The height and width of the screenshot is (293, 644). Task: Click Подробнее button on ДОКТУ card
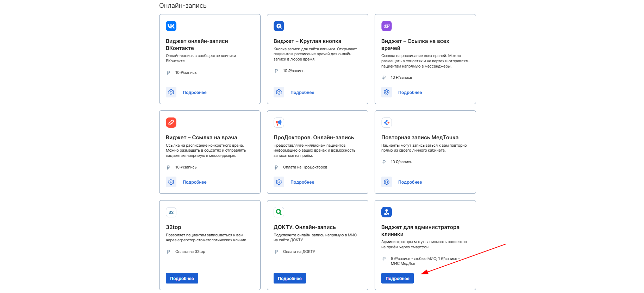(290, 278)
